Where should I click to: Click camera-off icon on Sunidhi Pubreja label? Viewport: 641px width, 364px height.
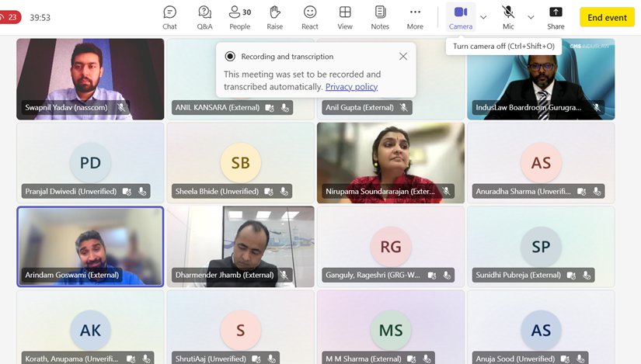571,276
